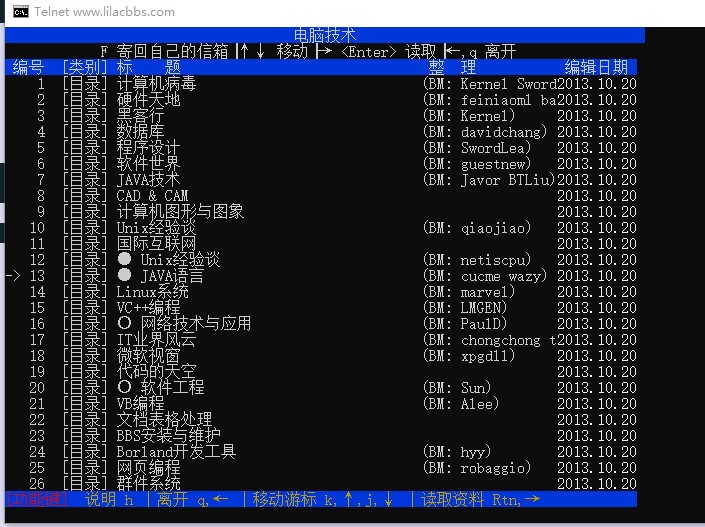
Task: Open entry 16 网络技术与应用 text
Action: coord(196,324)
